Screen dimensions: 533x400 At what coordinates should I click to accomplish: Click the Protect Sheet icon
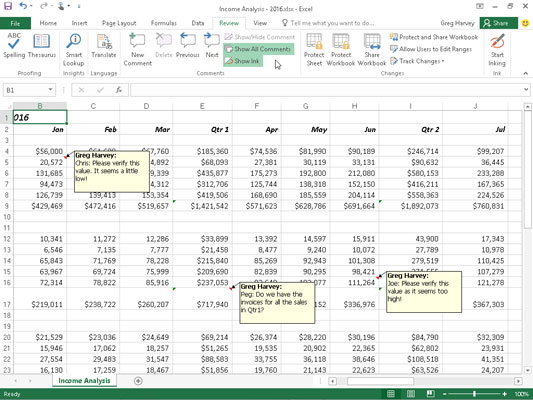click(314, 50)
